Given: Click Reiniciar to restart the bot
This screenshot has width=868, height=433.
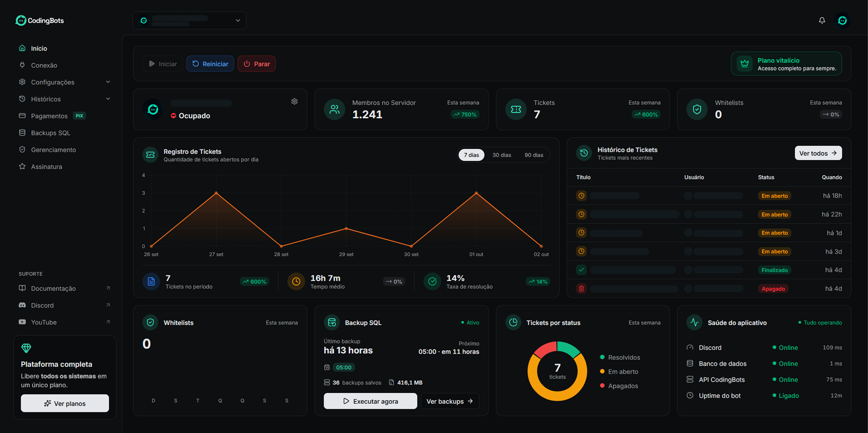Looking at the screenshot, I should point(210,64).
